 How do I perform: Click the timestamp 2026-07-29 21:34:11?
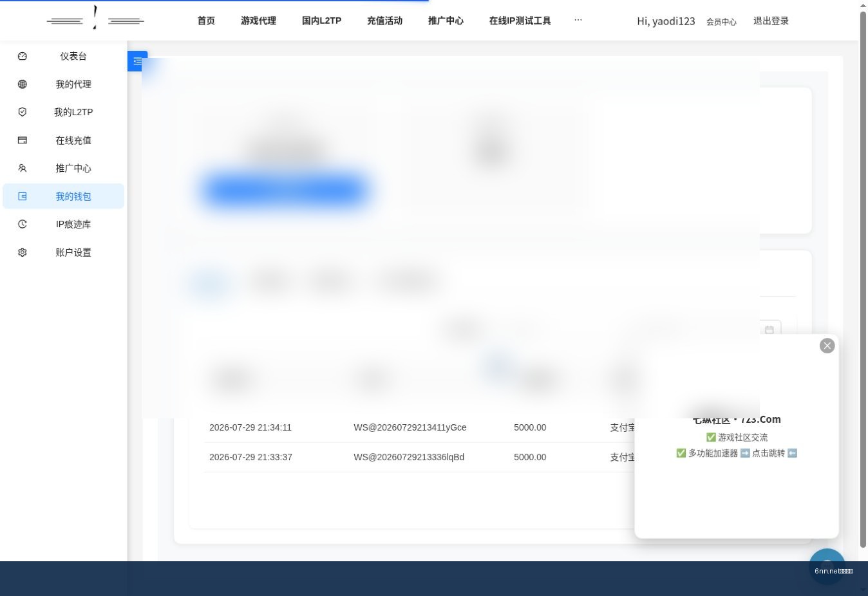point(250,427)
